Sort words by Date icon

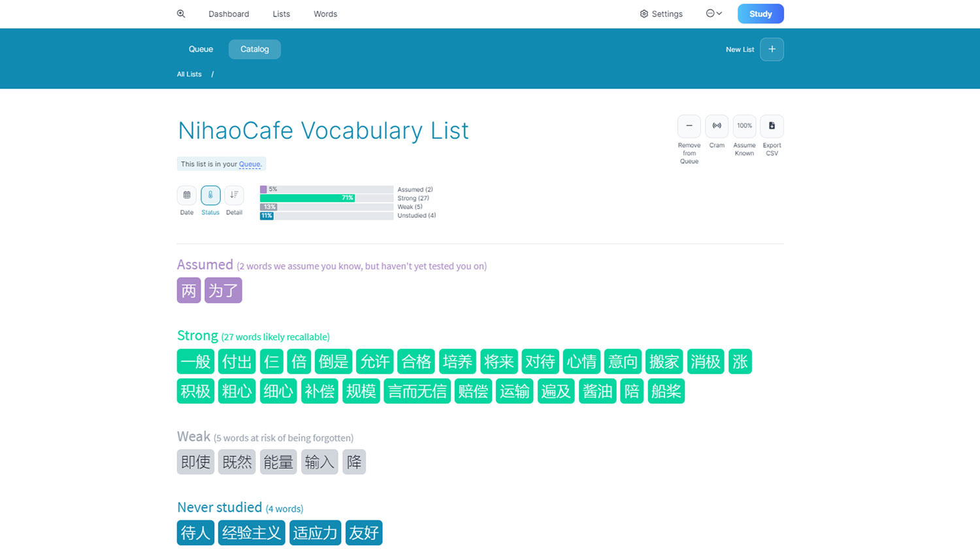[187, 195]
